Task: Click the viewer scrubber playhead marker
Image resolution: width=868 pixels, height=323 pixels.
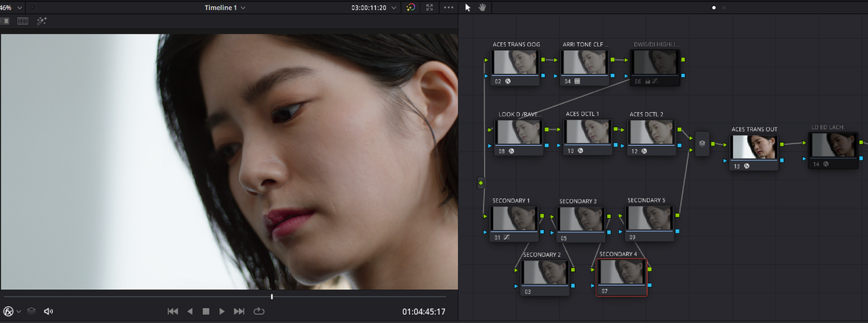Action: (x=272, y=297)
